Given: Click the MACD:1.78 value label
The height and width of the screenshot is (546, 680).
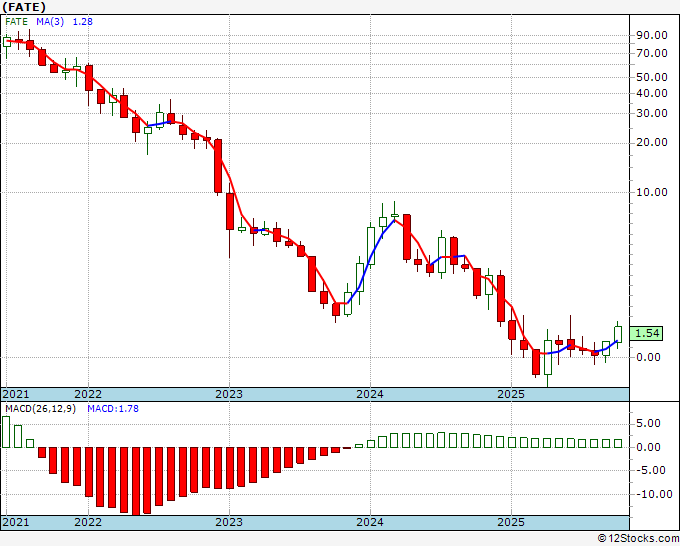Looking at the screenshot, I should pyautogui.click(x=113, y=409).
